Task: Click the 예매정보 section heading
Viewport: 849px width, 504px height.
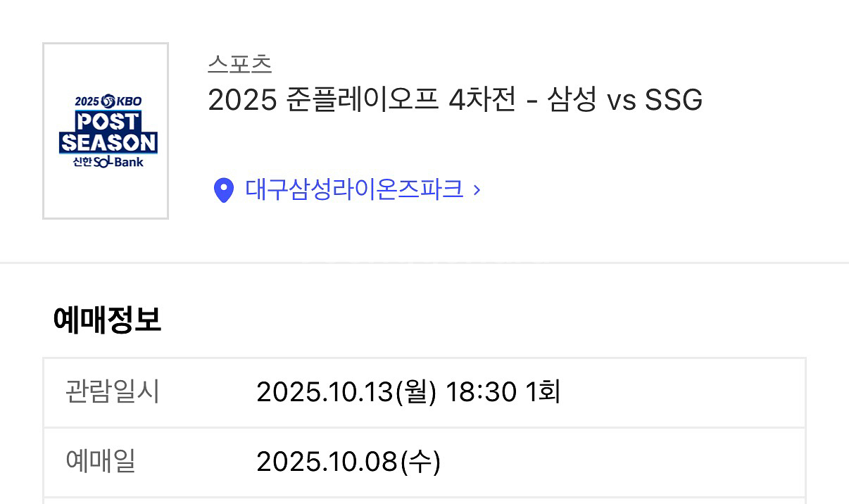Action: coord(107,320)
